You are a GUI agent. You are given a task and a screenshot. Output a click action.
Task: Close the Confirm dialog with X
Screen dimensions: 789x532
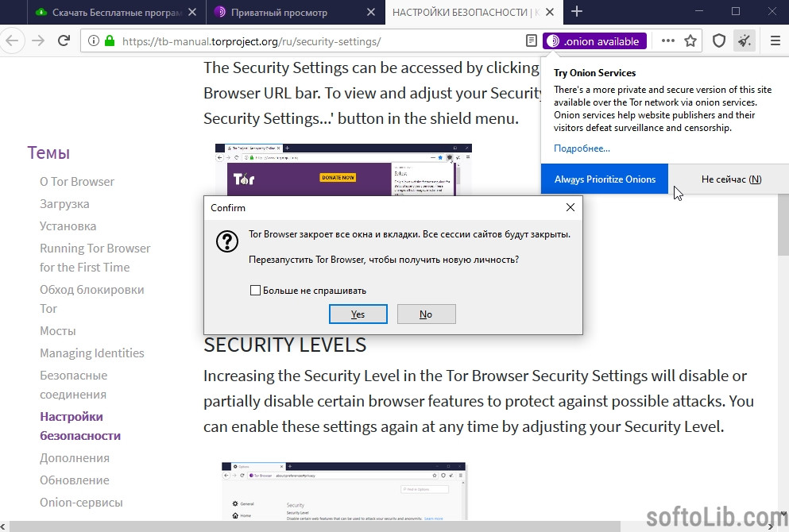570,208
